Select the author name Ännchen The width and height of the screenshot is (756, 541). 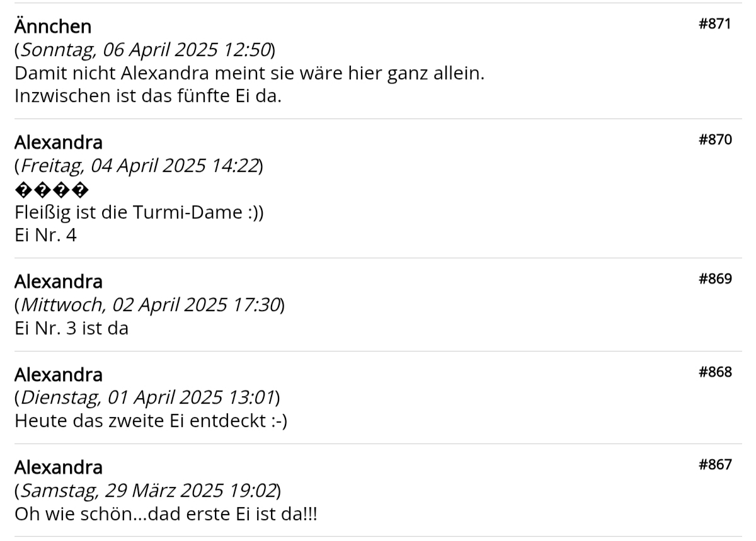pyautogui.click(x=53, y=26)
